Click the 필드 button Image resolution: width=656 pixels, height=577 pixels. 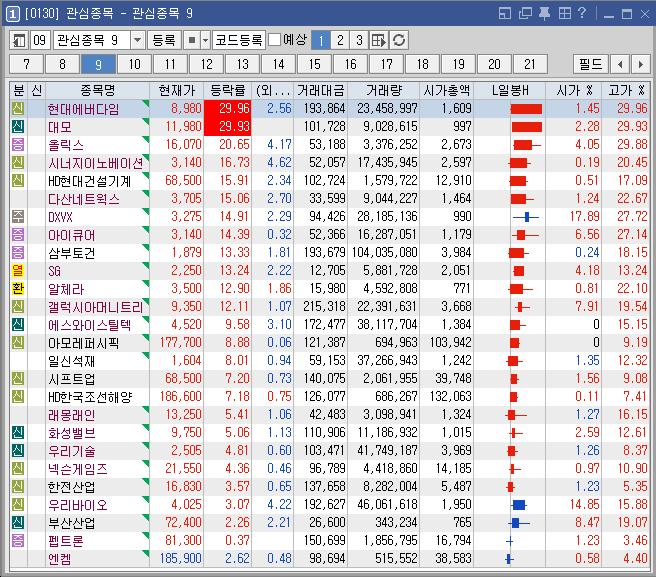click(590, 64)
